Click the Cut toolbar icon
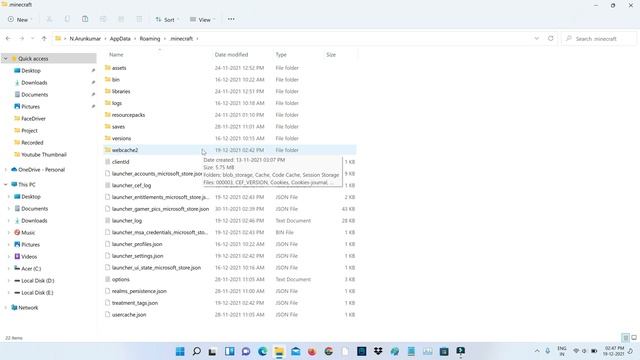Screen dimensions: 640x360 coord(49,19)
